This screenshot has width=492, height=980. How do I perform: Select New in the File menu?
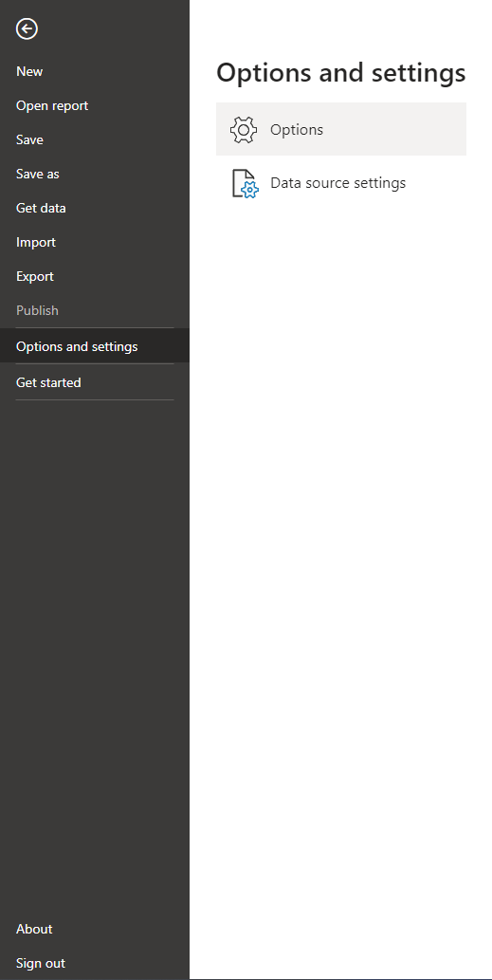point(29,71)
